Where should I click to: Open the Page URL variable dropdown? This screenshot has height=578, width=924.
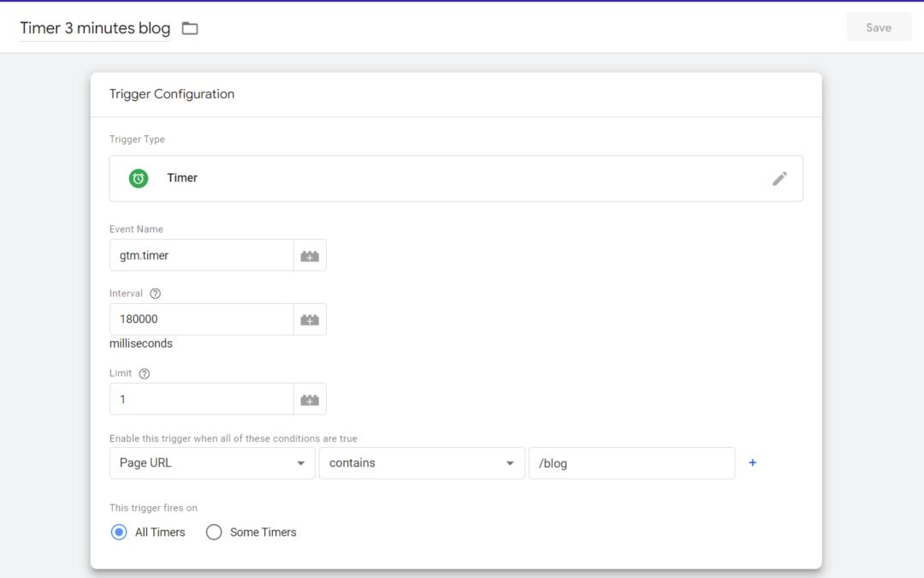click(x=211, y=463)
